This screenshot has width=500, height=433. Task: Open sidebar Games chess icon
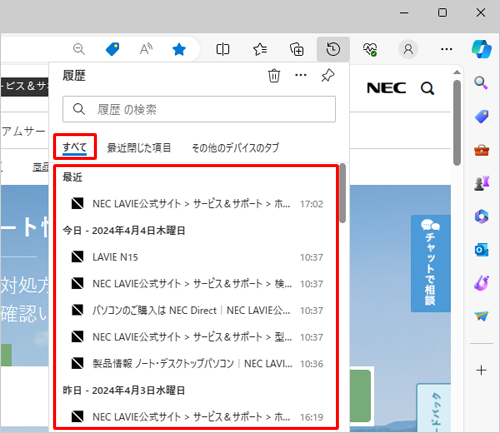click(482, 183)
